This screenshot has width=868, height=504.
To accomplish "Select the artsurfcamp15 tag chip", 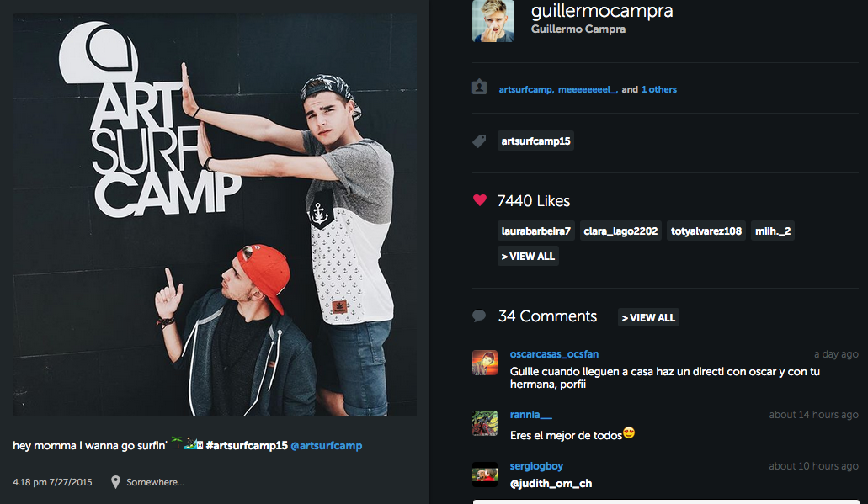I will click(x=535, y=141).
